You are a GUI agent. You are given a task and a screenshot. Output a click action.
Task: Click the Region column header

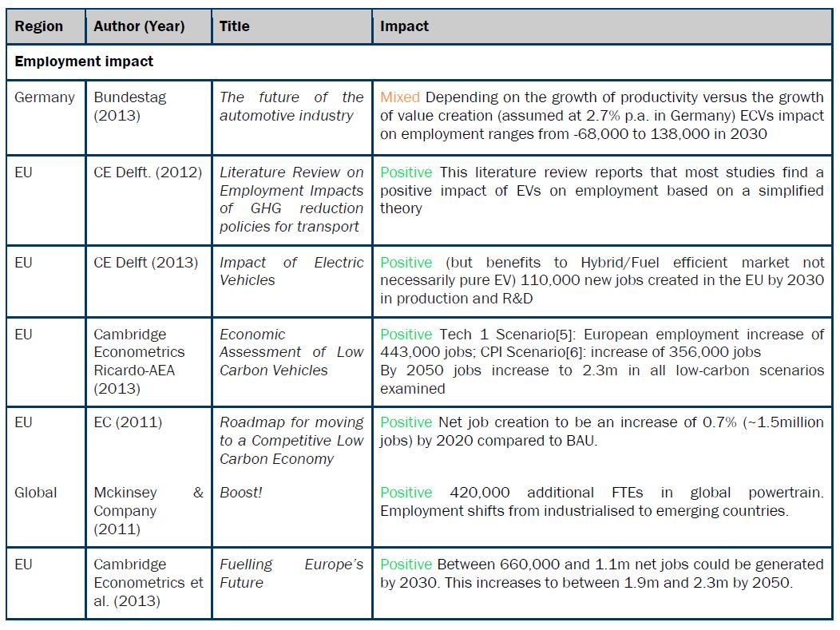point(39,26)
